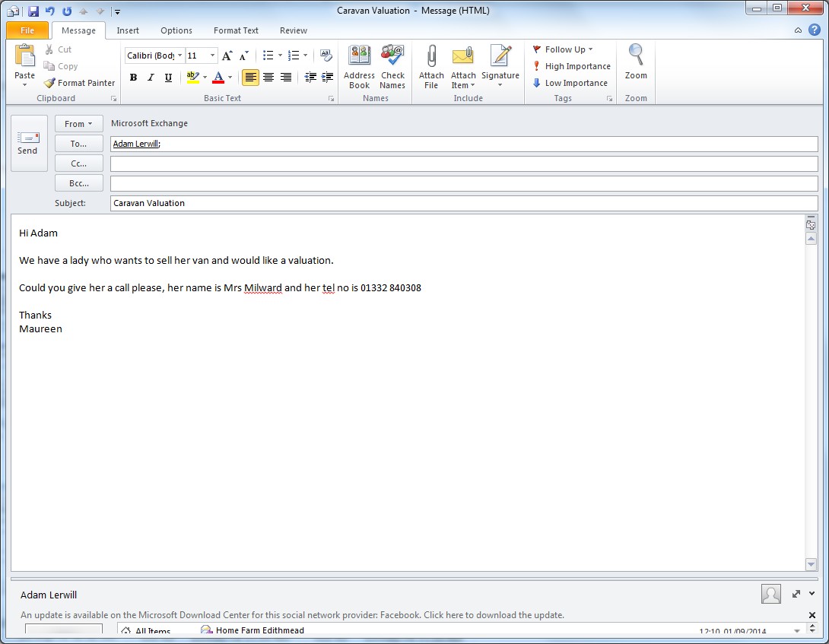Open the Follow Up dropdown menu
Screen dimensions: 829x644
tap(564, 49)
